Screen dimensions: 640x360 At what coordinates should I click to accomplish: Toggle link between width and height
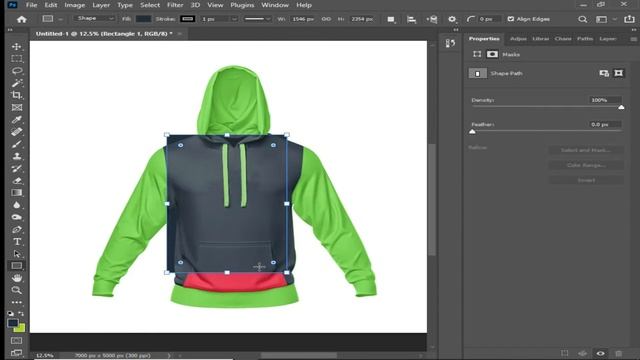(x=326, y=19)
